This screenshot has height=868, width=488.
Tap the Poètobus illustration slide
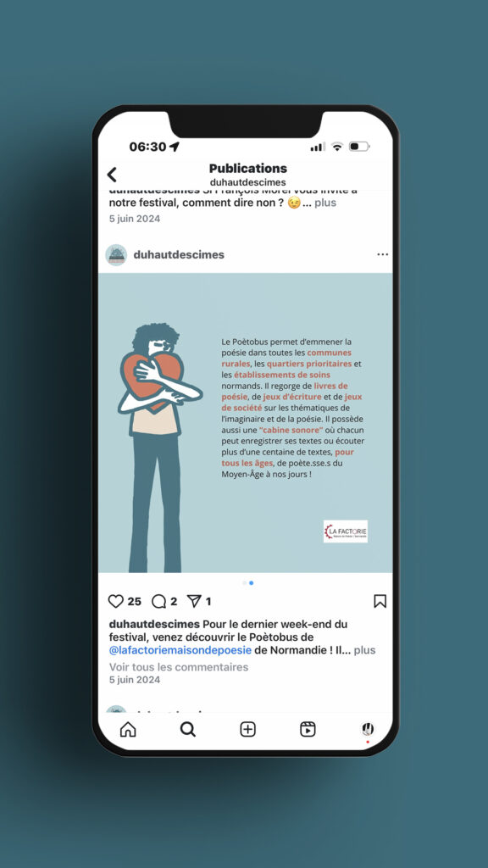coord(245,423)
